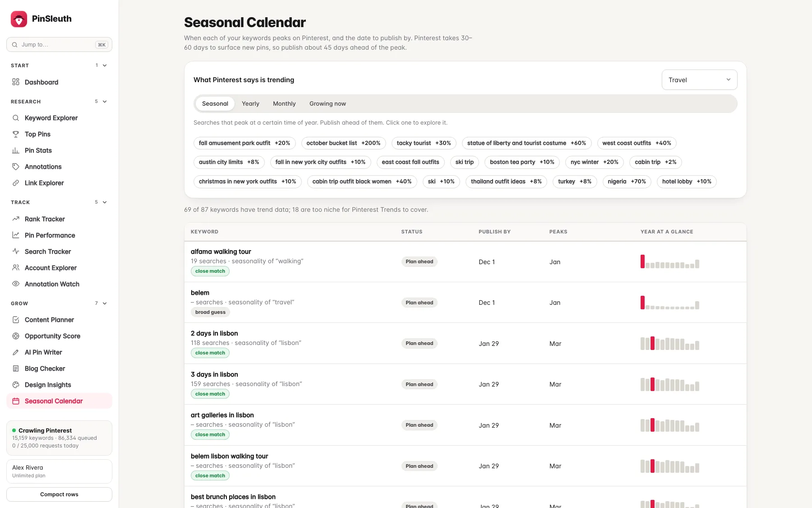
Task: Click the Jump to search field
Action: click(x=59, y=44)
